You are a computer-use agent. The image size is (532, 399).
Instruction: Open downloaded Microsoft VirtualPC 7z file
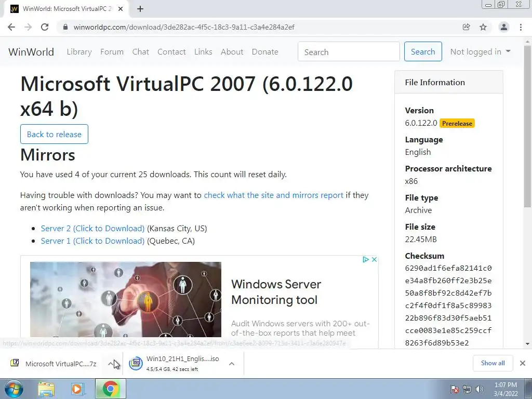[61, 364]
